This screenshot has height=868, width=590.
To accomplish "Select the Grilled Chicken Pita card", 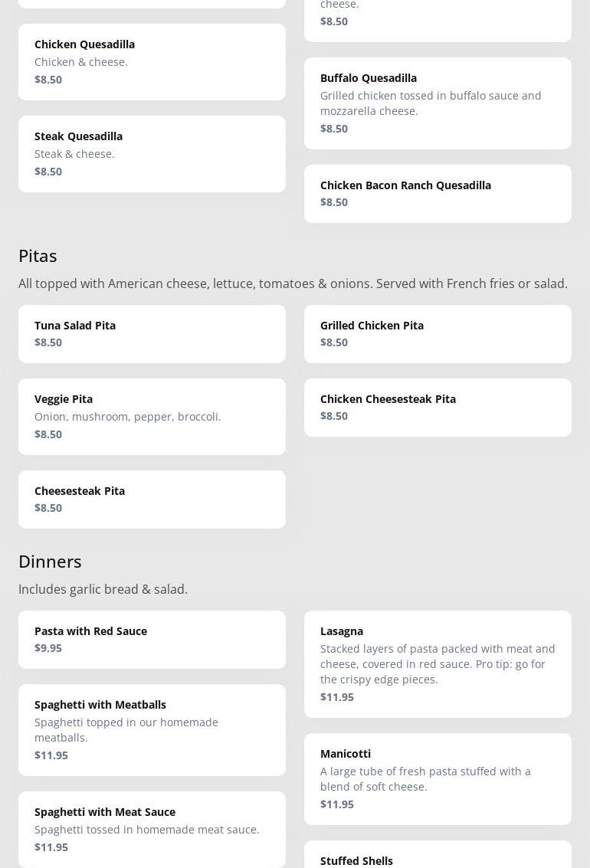I will click(x=438, y=334).
